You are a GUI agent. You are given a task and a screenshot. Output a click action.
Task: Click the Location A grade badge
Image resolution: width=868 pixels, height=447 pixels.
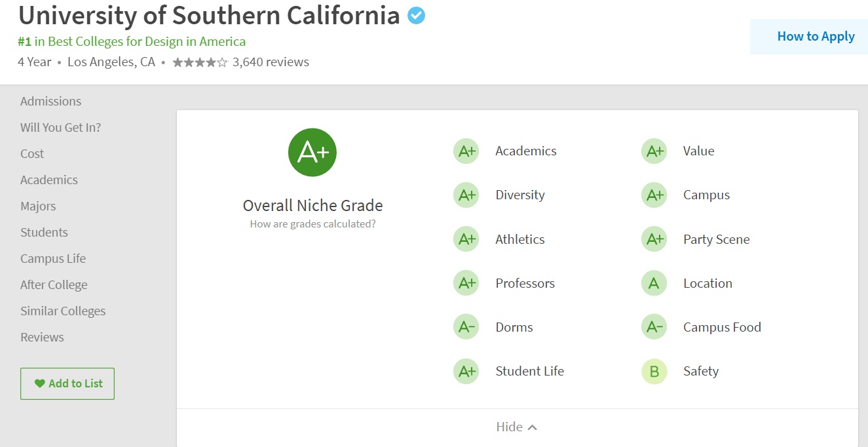tap(654, 284)
